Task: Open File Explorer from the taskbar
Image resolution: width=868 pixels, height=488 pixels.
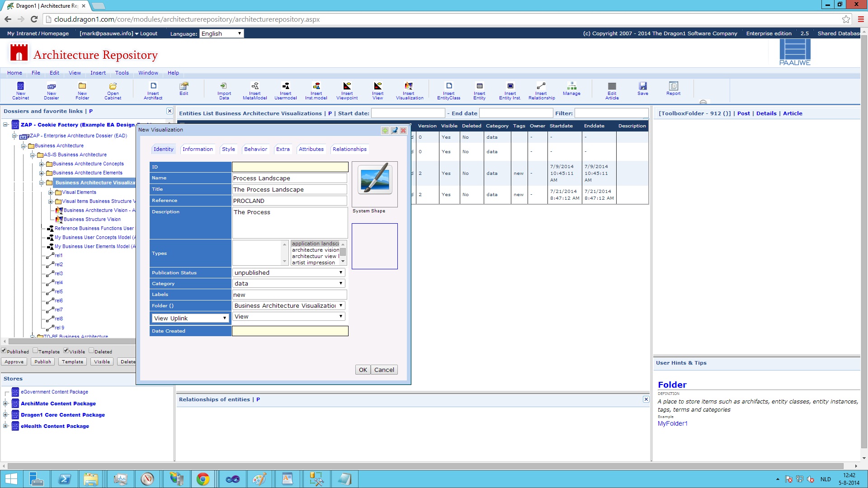Action: 91,479
